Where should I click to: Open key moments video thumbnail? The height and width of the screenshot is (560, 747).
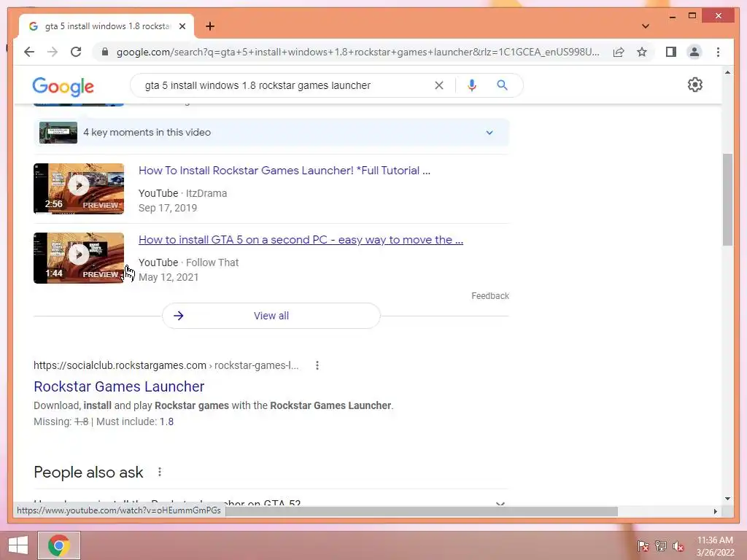58,133
